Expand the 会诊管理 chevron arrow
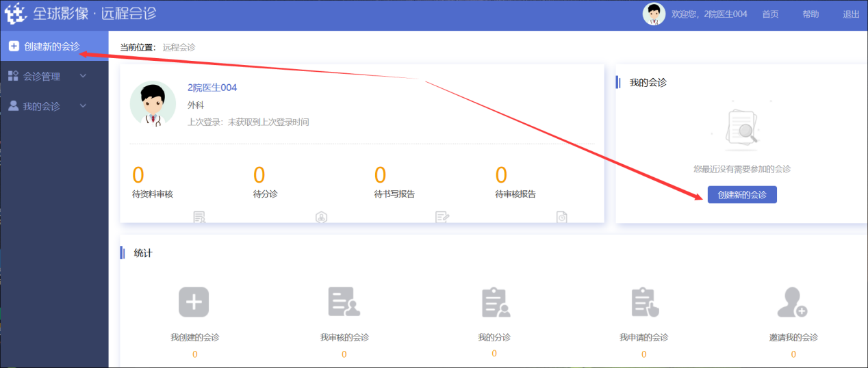Screen dimensions: 868x368 pyautogui.click(x=83, y=76)
